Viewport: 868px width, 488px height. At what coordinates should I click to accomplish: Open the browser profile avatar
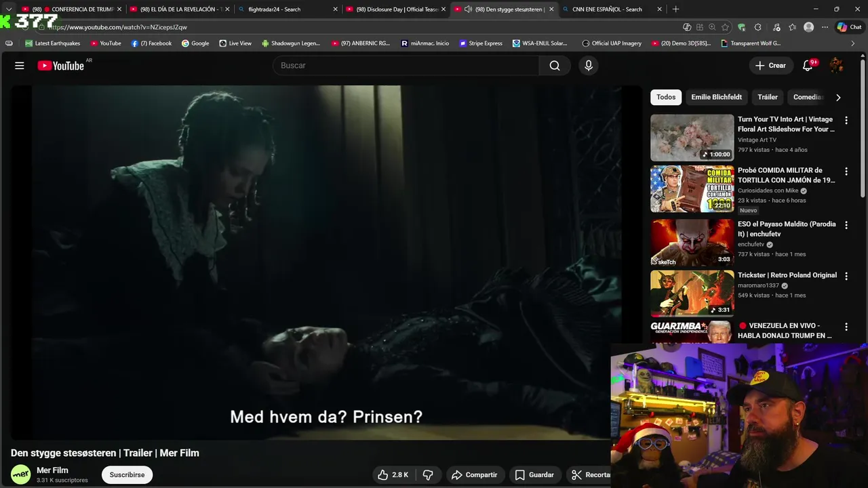(x=808, y=27)
